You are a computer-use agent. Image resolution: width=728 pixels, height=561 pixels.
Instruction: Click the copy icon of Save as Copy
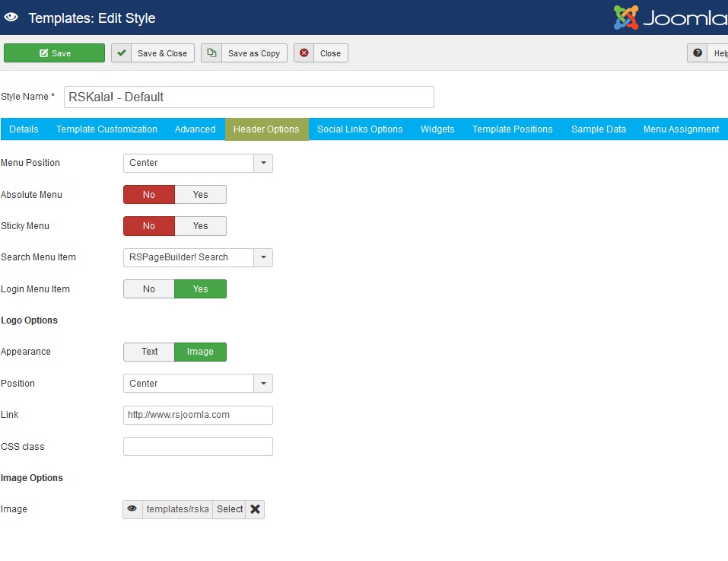click(211, 53)
